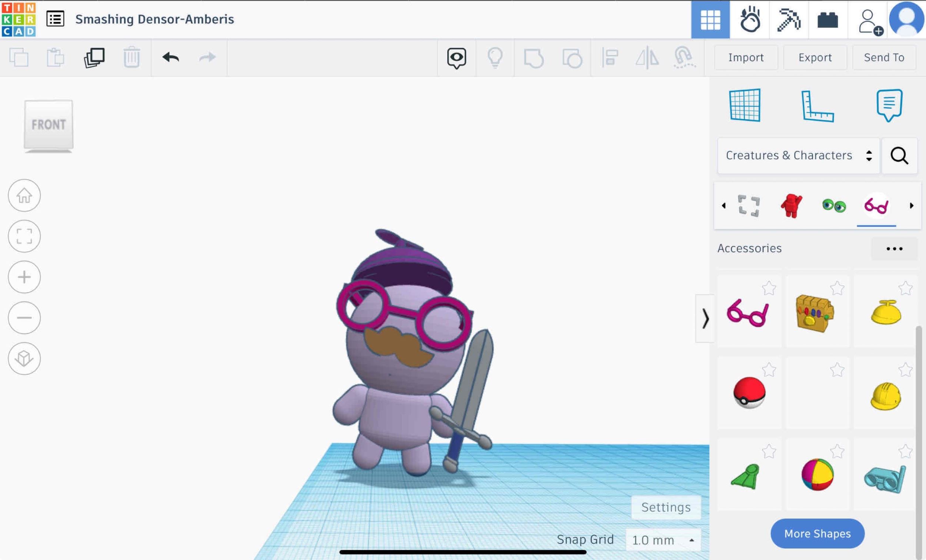
Task: Select the red character category tab
Action: click(792, 206)
